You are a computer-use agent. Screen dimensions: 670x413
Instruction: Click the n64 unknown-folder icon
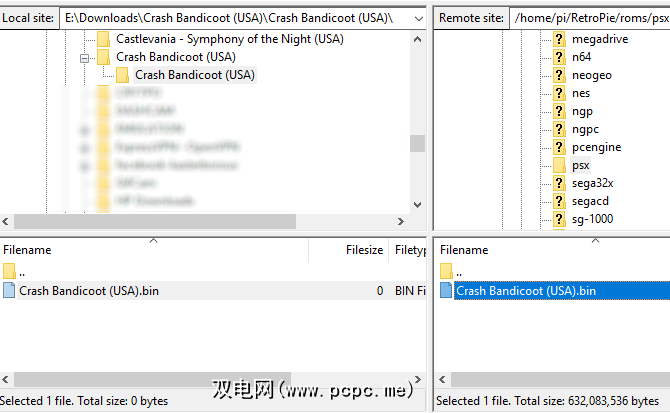click(x=559, y=57)
